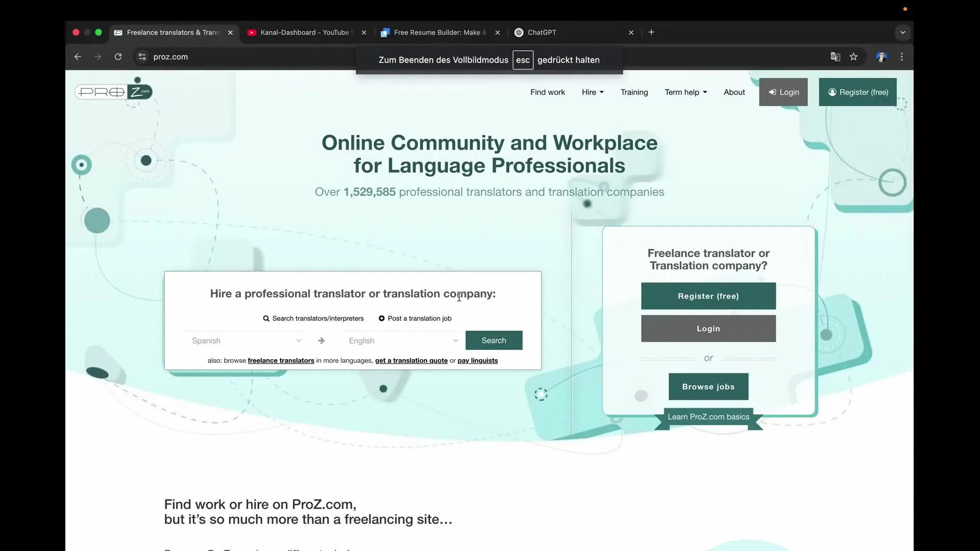The image size is (980, 551).
Task: Select Post a translation job option
Action: pyautogui.click(x=415, y=318)
